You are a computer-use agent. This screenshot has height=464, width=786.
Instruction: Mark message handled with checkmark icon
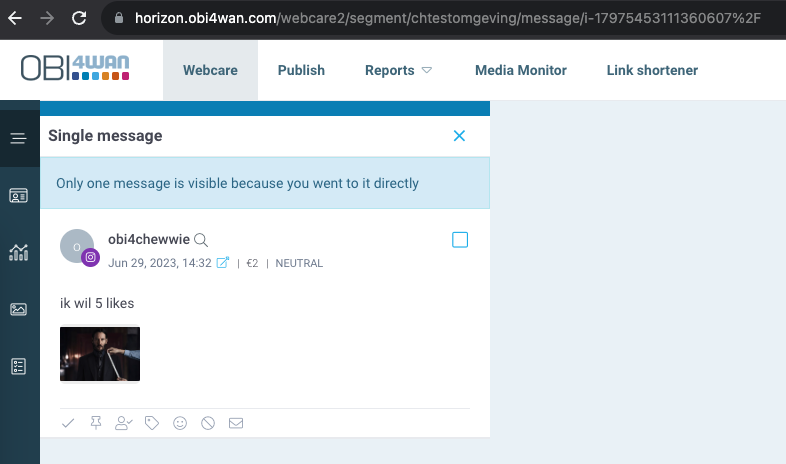coord(68,423)
